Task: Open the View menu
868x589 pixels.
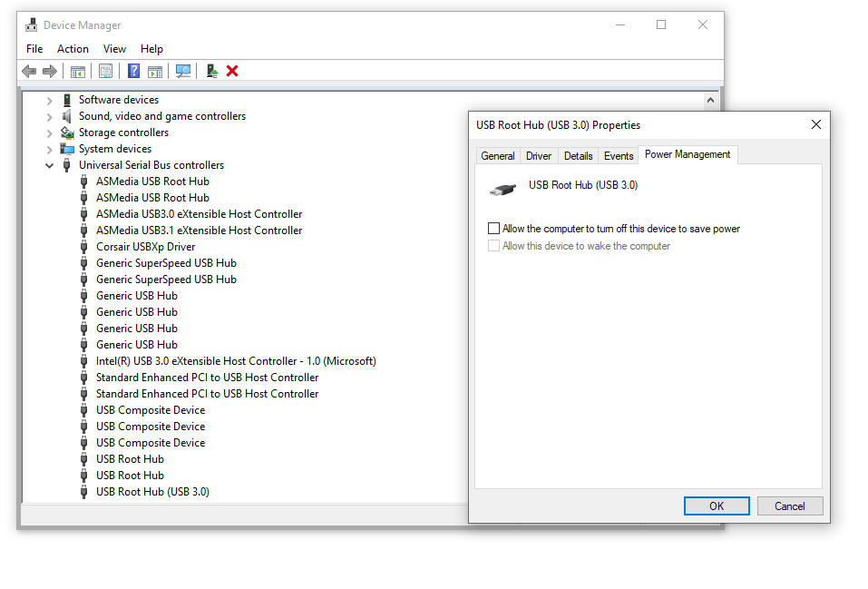Action: click(x=114, y=49)
